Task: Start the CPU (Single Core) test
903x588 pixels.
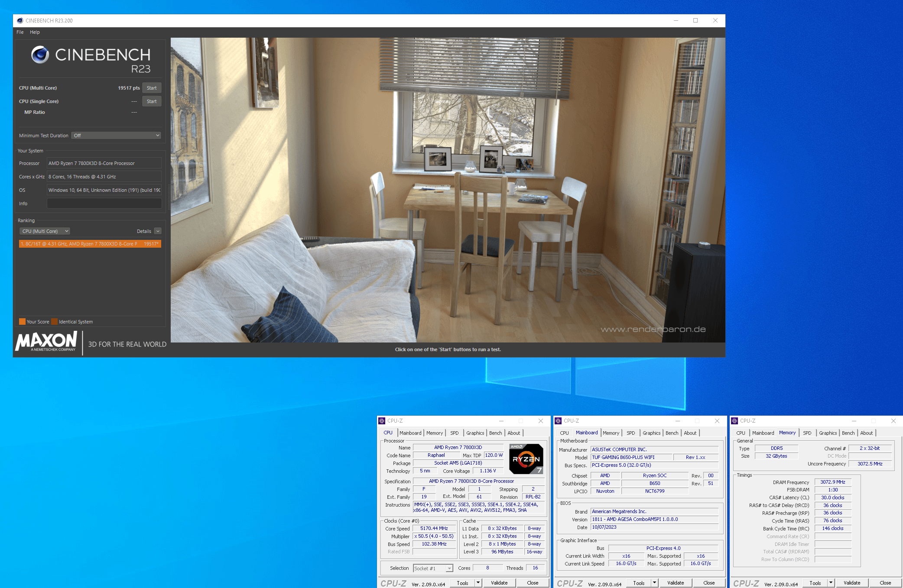Action: coord(152,101)
